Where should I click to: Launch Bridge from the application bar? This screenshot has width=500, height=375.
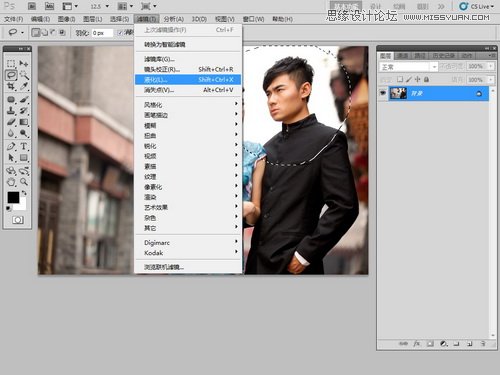(32, 6)
